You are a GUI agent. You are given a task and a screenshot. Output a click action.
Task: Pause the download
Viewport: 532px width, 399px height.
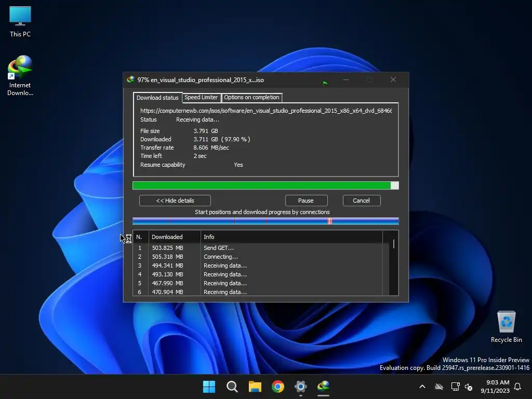coord(305,201)
